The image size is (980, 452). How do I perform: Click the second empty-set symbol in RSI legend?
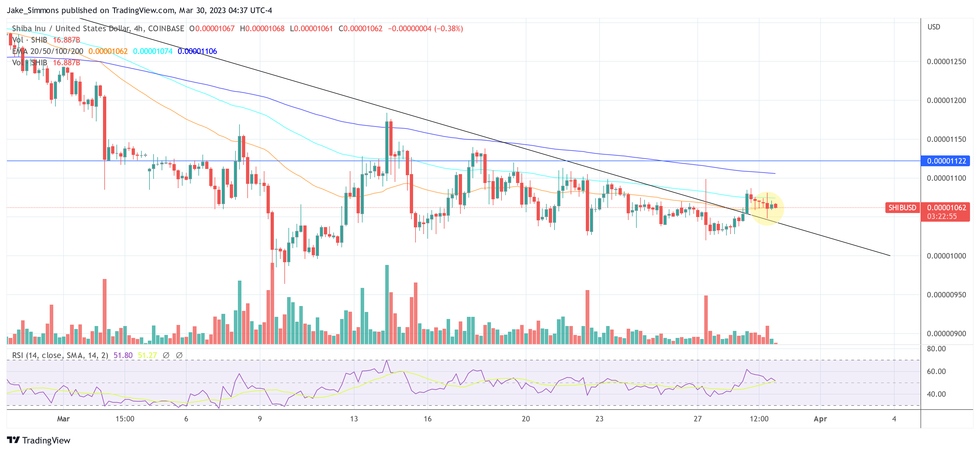[179, 355]
